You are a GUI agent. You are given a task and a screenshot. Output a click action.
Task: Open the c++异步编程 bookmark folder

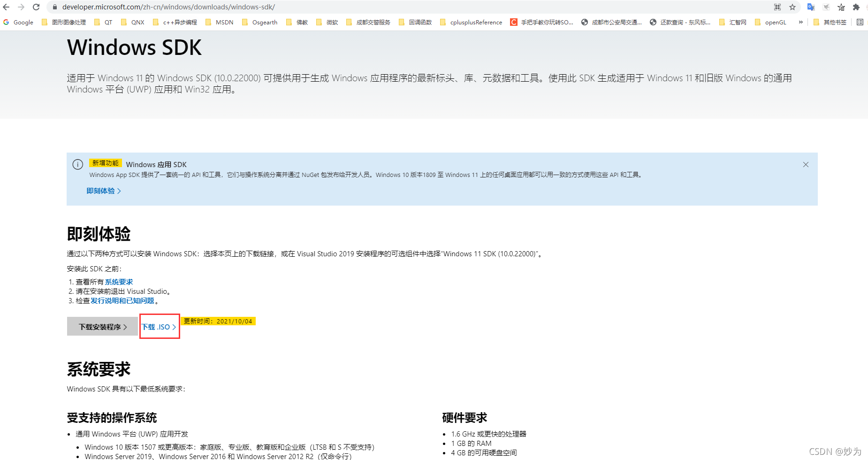coord(175,22)
